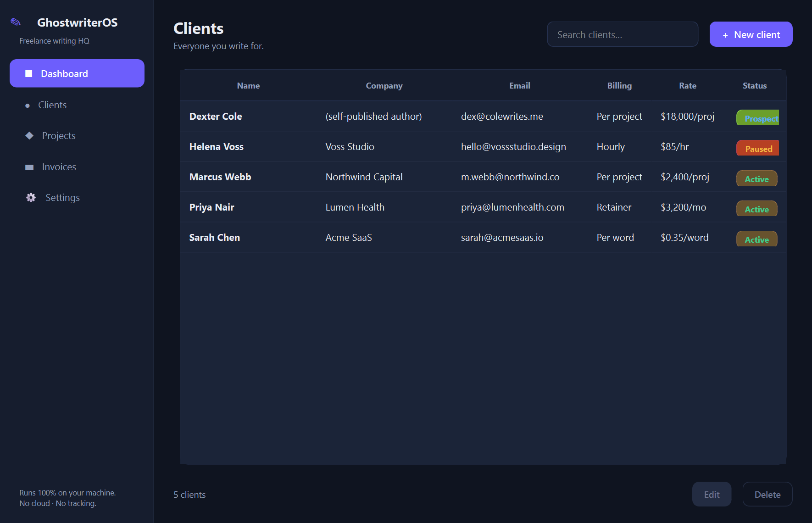Sort by the Name column header
Image resolution: width=812 pixels, height=523 pixels.
pos(248,86)
